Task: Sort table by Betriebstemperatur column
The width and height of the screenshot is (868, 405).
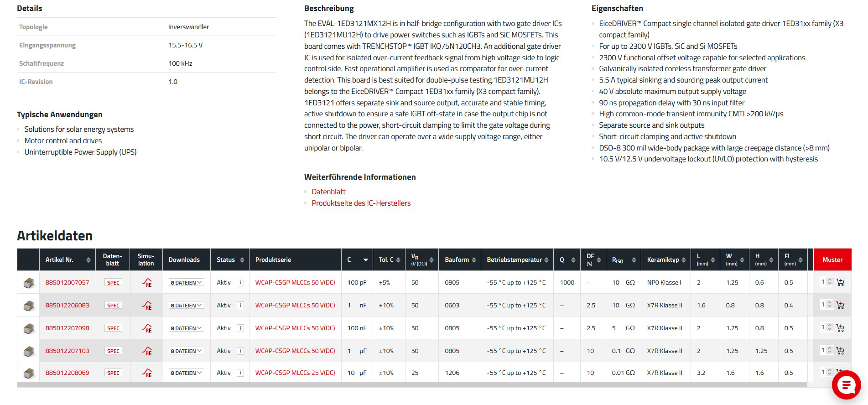Action: (517, 260)
